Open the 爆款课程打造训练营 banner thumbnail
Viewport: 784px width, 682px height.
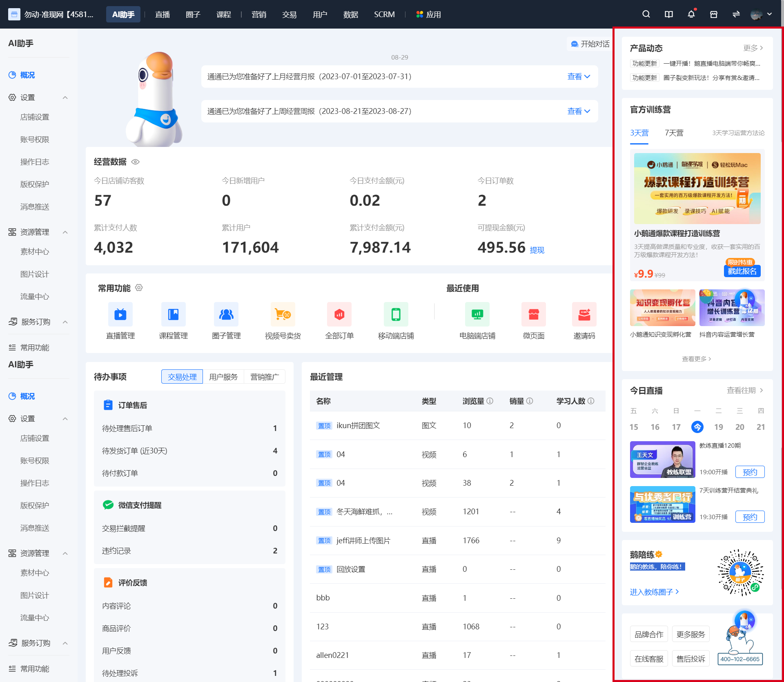pos(697,189)
